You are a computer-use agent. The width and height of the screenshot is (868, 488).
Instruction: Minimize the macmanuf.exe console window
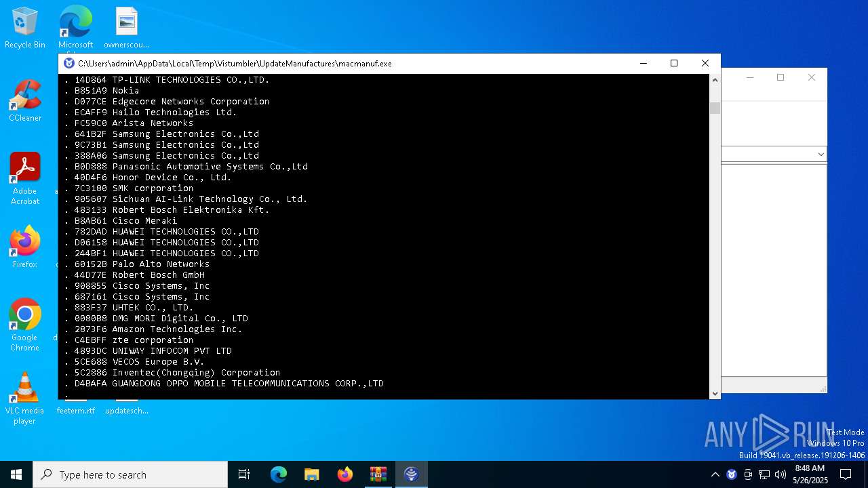coord(643,63)
